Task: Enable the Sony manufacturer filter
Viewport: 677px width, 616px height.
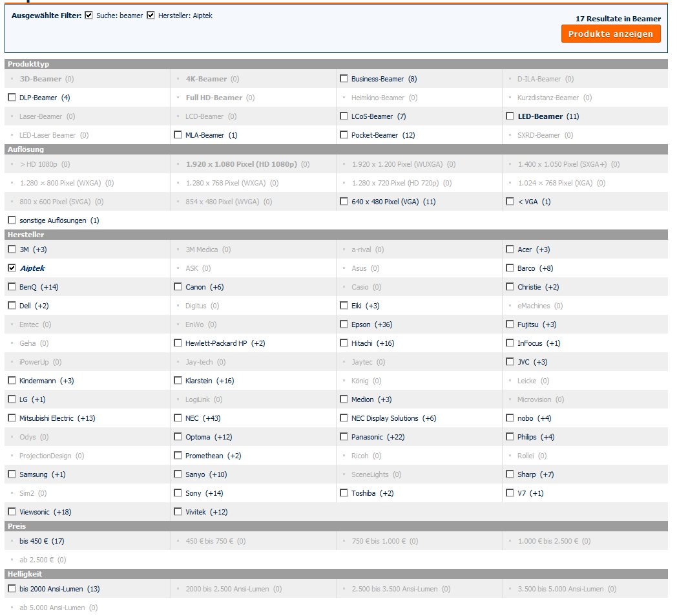Action: click(178, 493)
